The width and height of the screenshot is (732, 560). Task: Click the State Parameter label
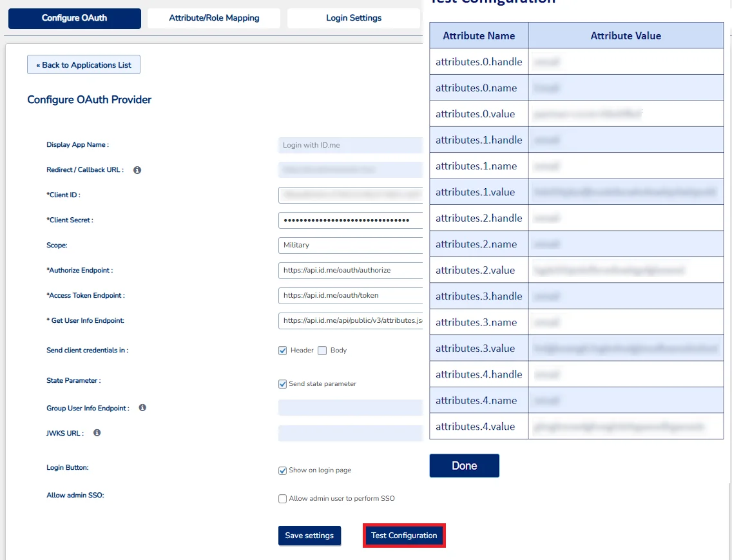coord(73,381)
